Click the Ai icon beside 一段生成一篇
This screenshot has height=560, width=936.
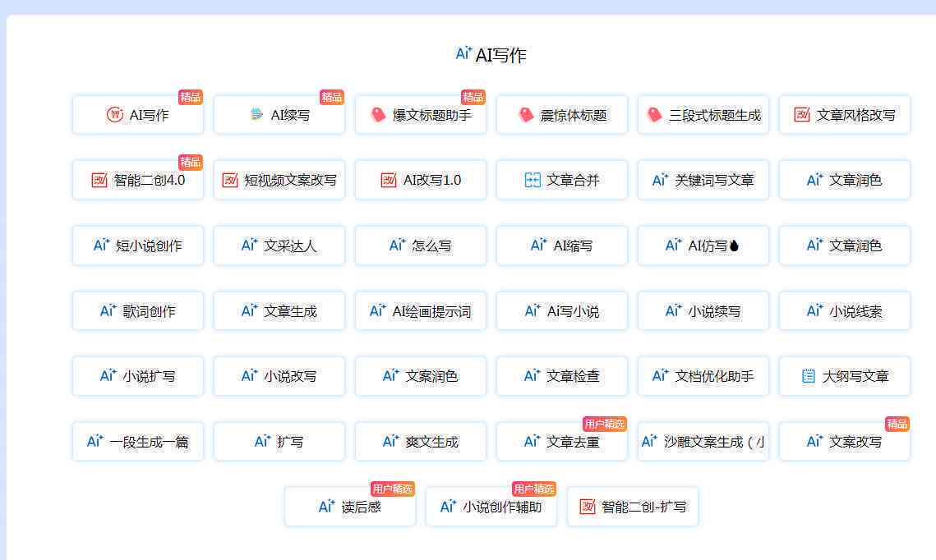[95, 441]
